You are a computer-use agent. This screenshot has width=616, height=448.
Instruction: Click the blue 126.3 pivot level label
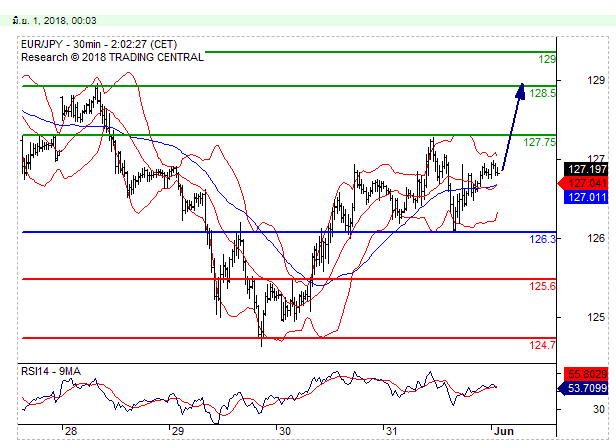click(x=542, y=239)
